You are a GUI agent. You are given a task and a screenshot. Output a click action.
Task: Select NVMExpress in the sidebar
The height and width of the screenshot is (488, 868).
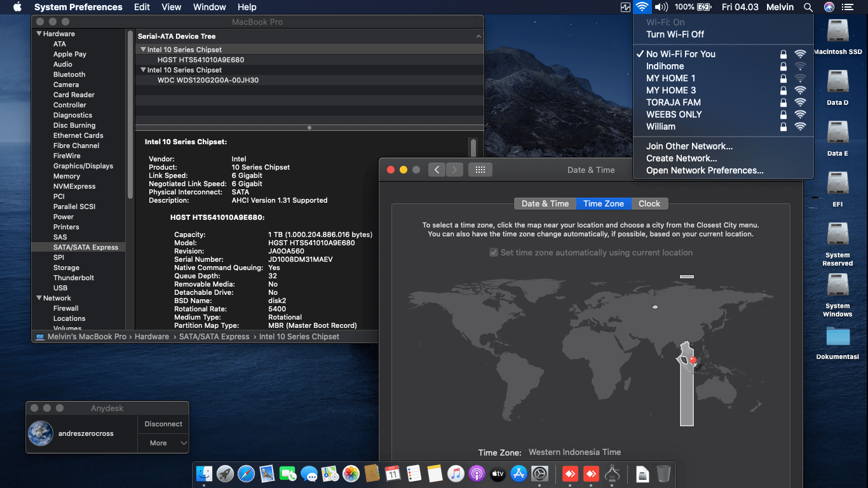pos(74,186)
